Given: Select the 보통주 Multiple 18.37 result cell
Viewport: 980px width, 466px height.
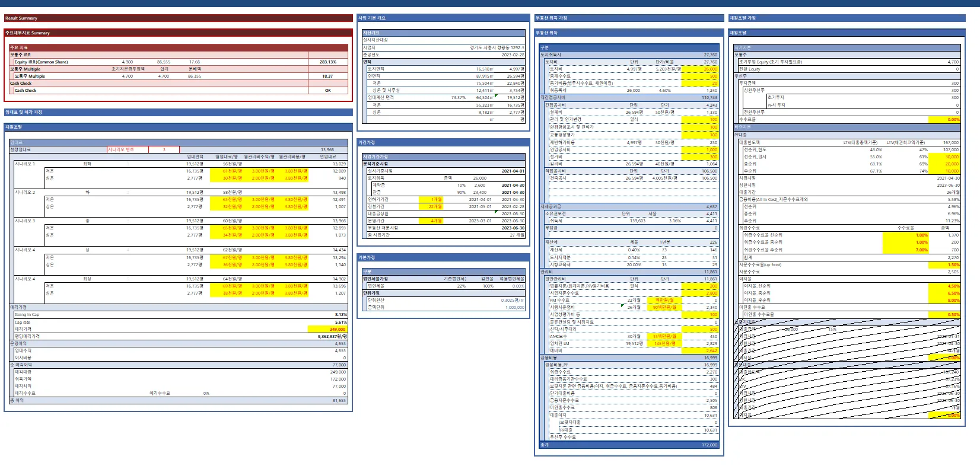Looking at the screenshot, I should pos(327,76).
